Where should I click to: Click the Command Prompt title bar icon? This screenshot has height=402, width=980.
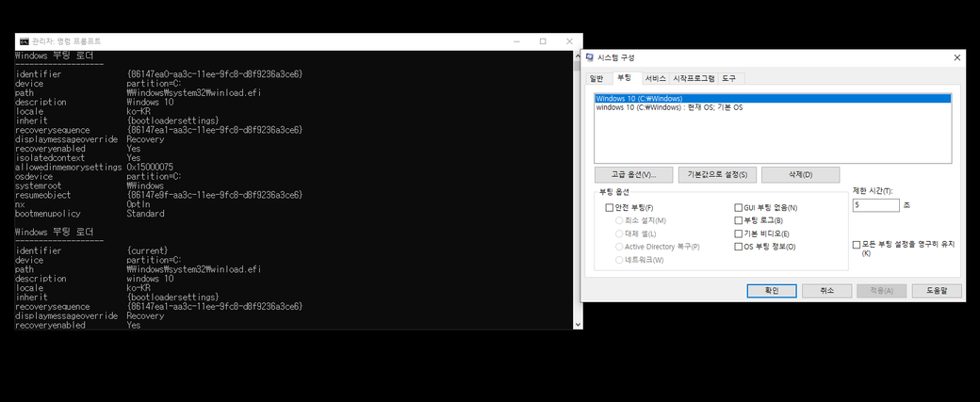[24, 41]
